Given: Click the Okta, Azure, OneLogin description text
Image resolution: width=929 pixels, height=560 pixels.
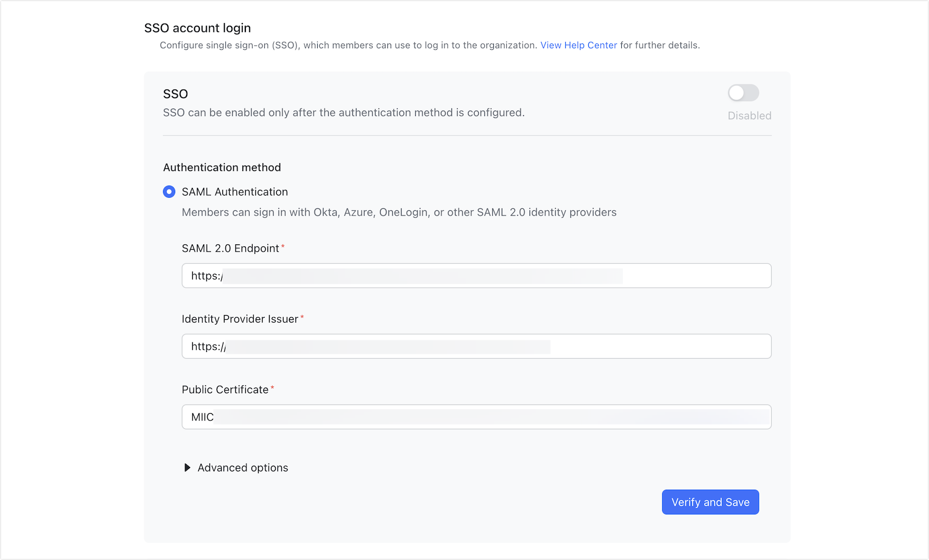Looking at the screenshot, I should [x=399, y=212].
